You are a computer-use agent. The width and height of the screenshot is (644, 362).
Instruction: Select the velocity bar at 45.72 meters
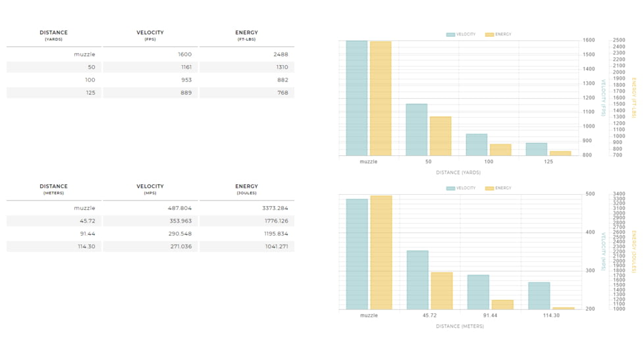click(x=417, y=280)
